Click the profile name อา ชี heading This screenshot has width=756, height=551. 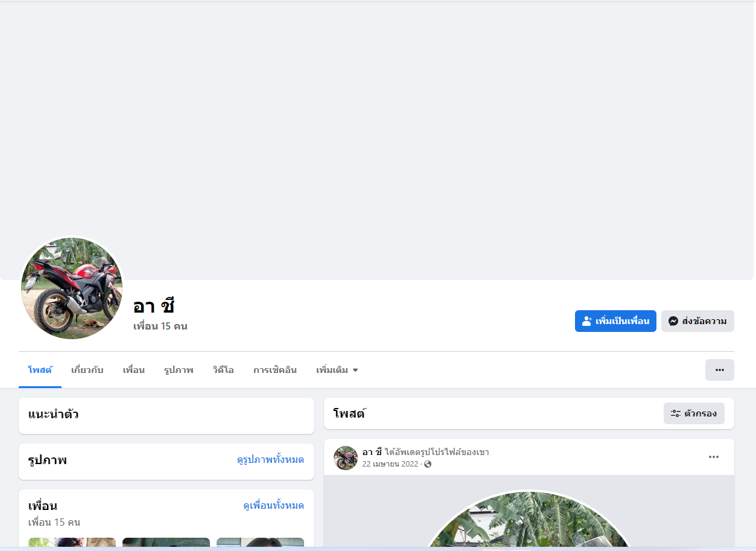click(154, 306)
